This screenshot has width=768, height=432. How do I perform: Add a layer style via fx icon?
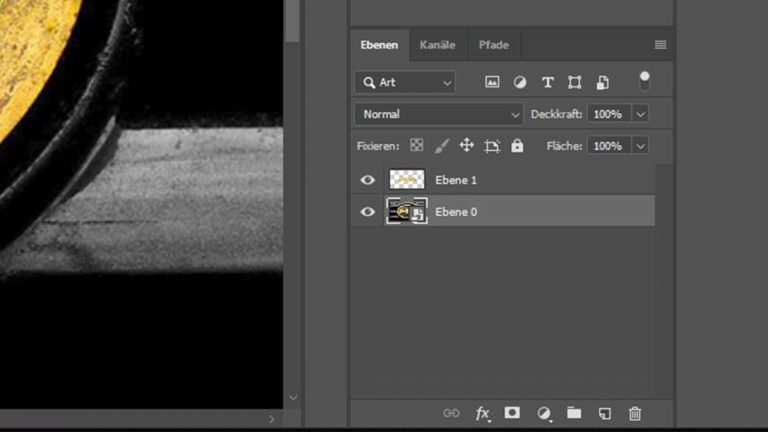click(x=482, y=413)
